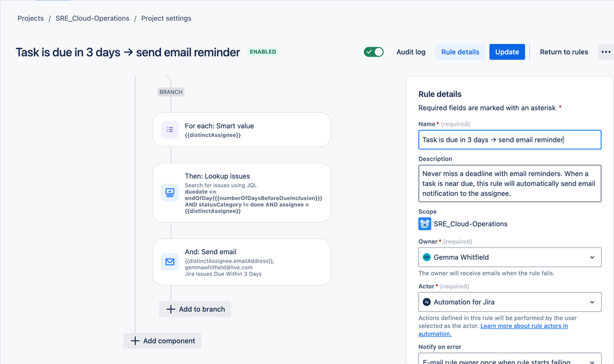Open Learn more about rule actors link

[x=493, y=330]
